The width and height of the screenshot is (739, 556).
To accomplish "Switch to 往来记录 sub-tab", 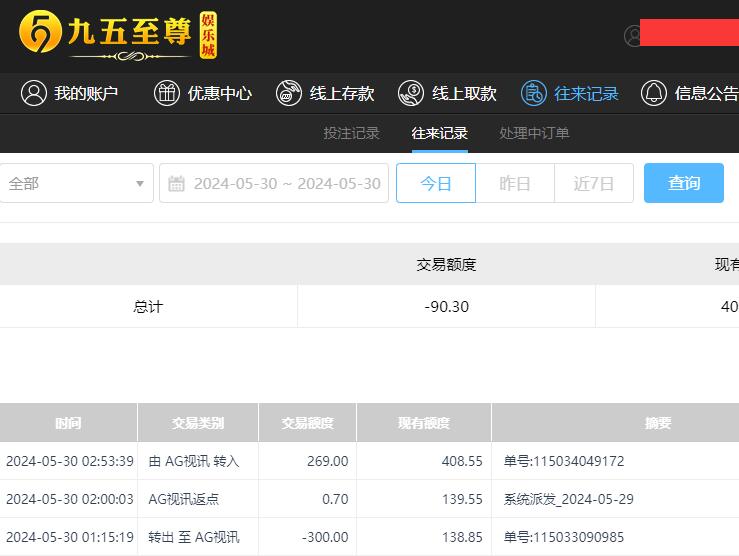I will 440,133.
